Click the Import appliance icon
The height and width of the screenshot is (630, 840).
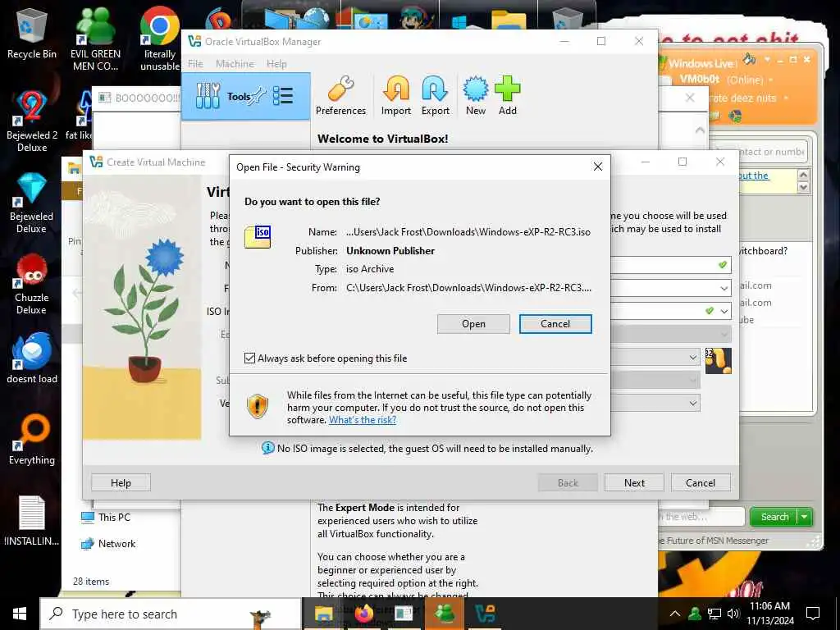[396, 96]
